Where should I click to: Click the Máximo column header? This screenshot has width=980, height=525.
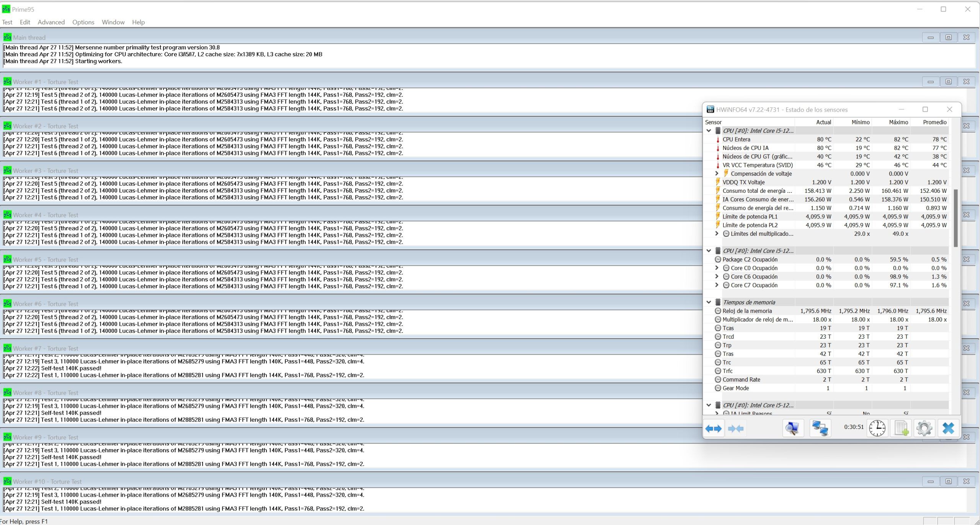point(891,122)
